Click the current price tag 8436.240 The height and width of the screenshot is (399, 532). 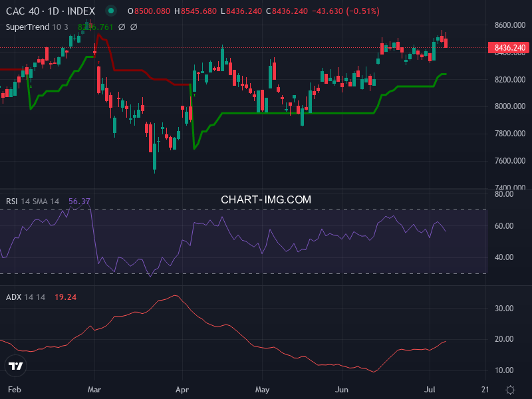509,47
